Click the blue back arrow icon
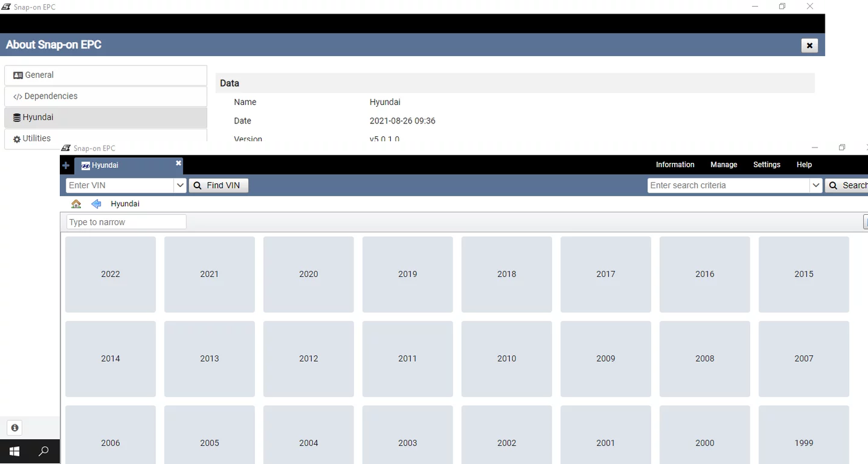The width and height of the screenshot is (868, 464). [96, 204]
